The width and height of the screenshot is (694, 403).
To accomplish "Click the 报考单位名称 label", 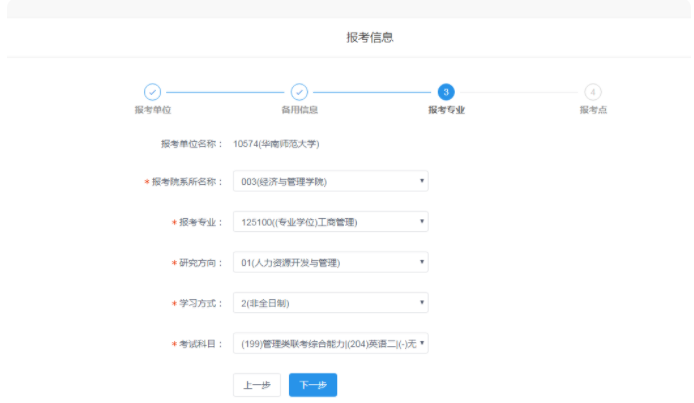I will [x=192, y=144].
